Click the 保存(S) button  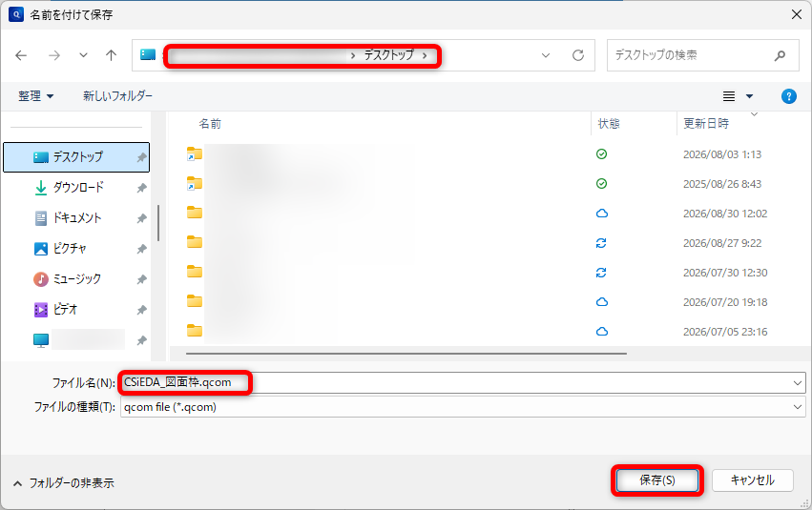coord(657,480)
